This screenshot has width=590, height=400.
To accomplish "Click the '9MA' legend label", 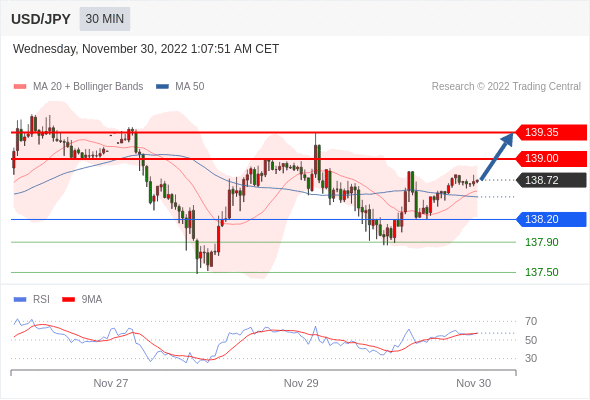I will (x=92, y=300).
